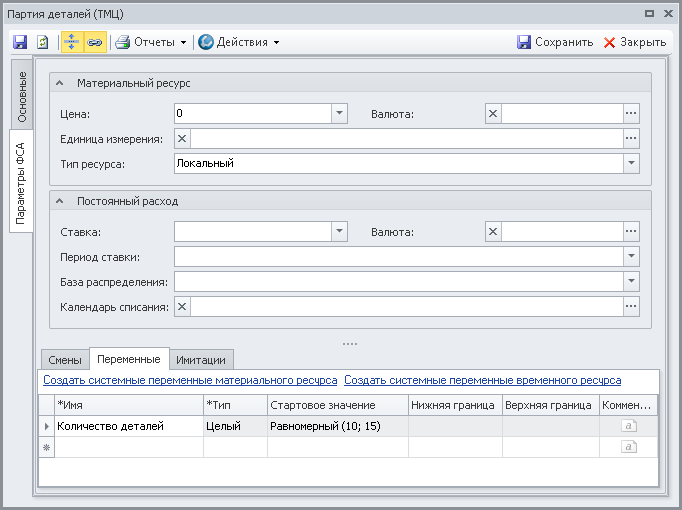The image size is (682, 510).
Task: Click the row indicator arrow for Количество деталей
Action: 47,426
